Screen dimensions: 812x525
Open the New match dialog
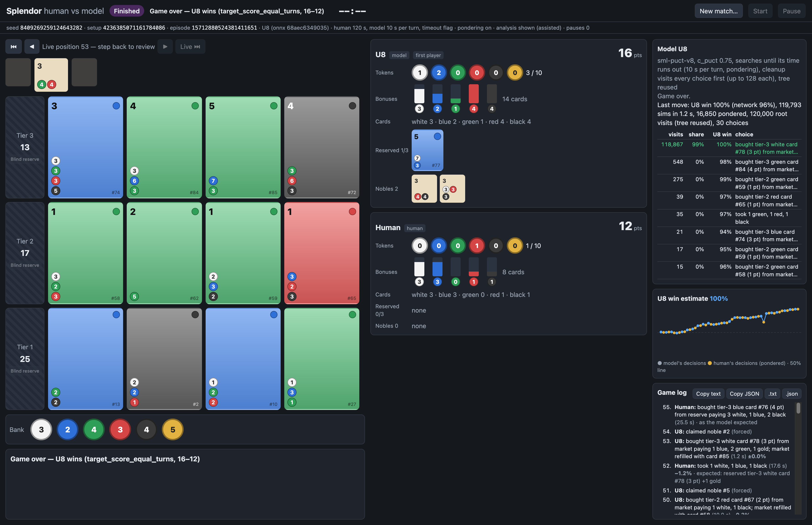[x=719, y=11]
